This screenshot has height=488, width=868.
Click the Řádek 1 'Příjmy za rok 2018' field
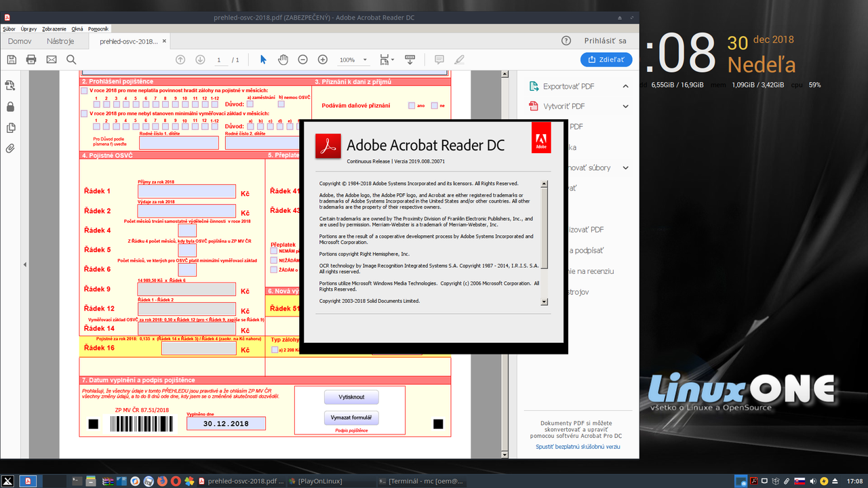(186, 192)
